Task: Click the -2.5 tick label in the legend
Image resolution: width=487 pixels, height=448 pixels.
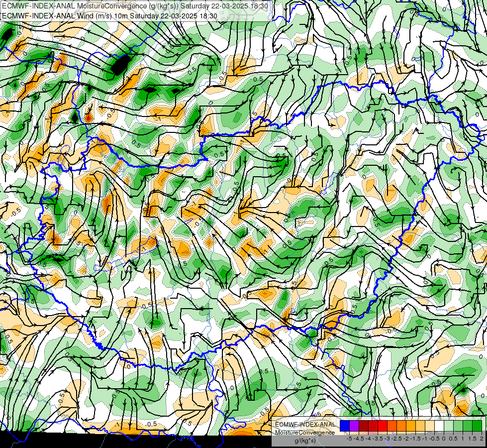Action: (x=396, y=439)
